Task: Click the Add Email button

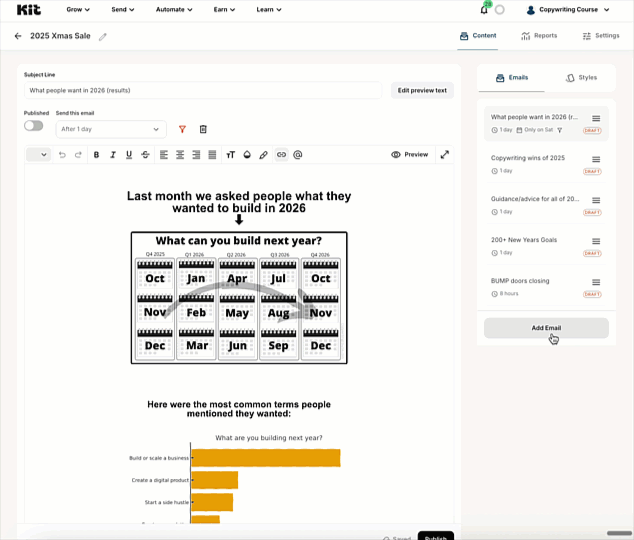Action: 546,328
